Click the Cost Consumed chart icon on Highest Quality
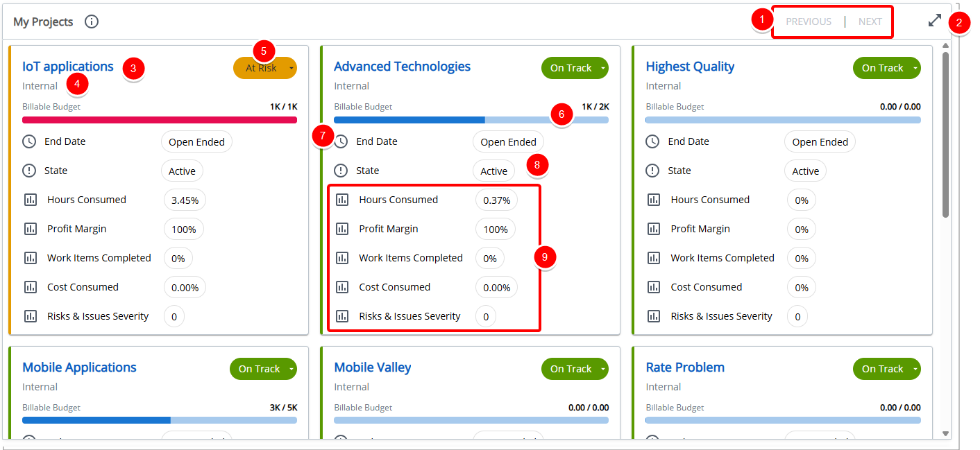Screen dimensions: 980x450 click(654, 287)
